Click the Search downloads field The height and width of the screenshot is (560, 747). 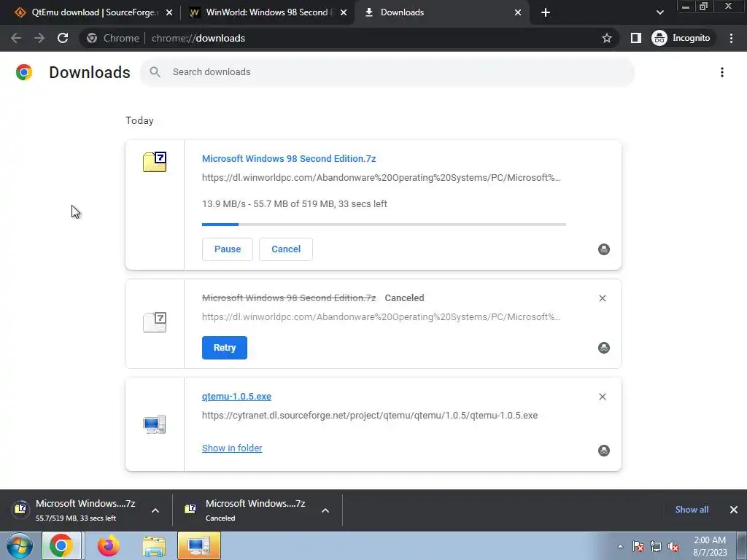[387, 72]
